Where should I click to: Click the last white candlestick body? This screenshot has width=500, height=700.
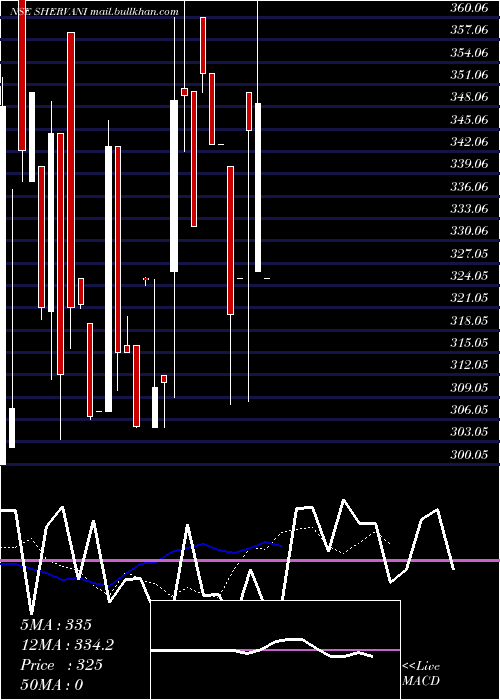pos(258,187)
